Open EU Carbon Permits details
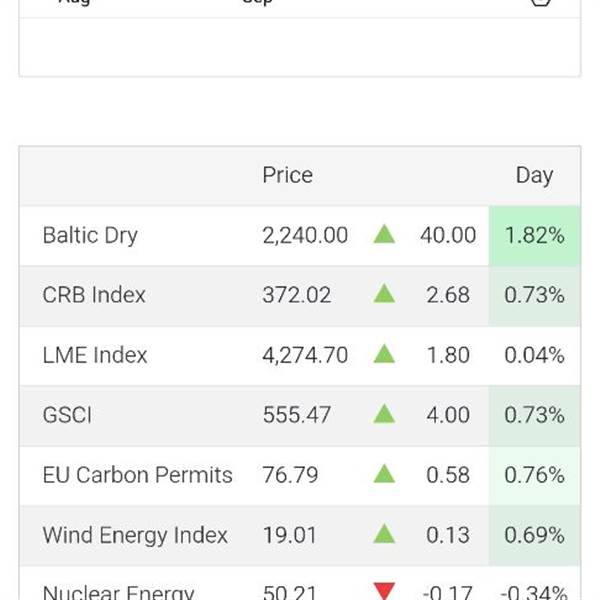 137,476
